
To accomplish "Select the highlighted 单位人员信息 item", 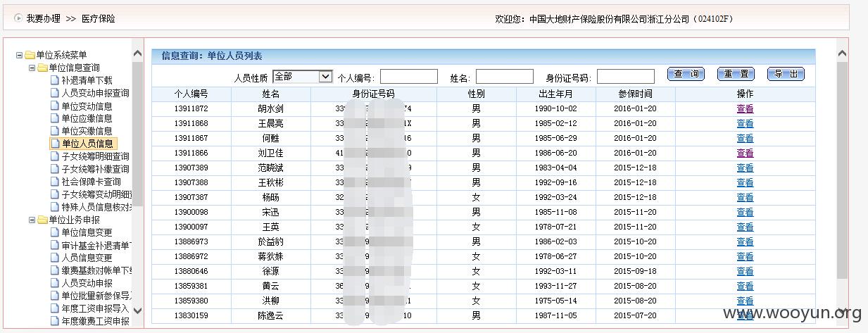I will point(88,144).
